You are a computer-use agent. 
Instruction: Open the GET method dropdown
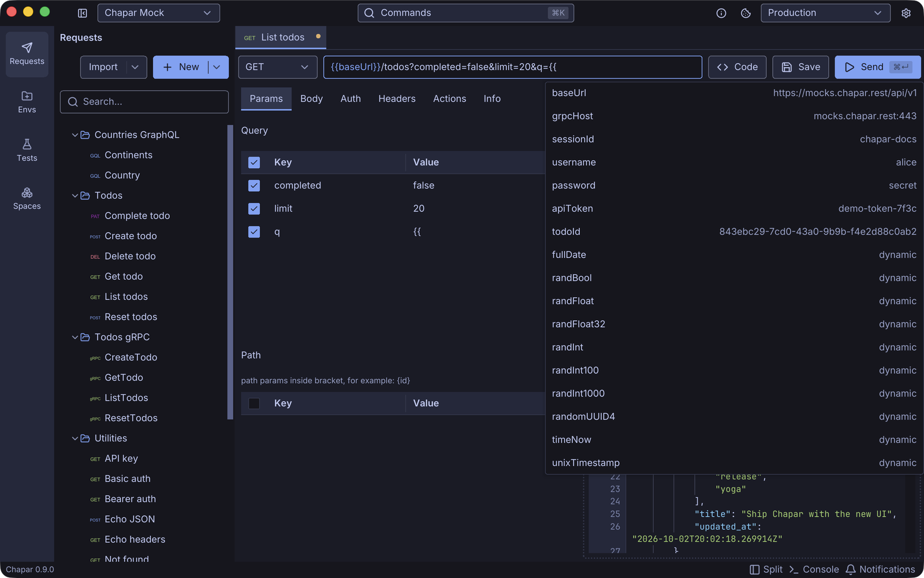point(277,67)
